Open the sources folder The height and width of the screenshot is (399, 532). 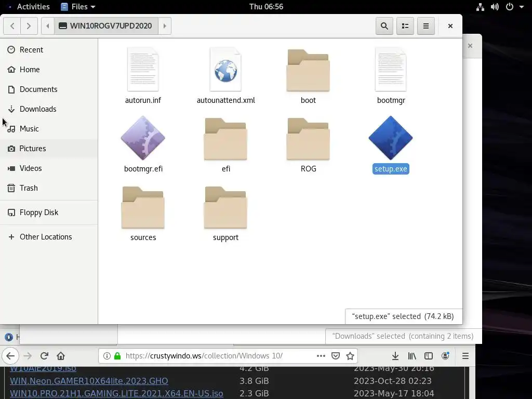[x=143, y=208]
